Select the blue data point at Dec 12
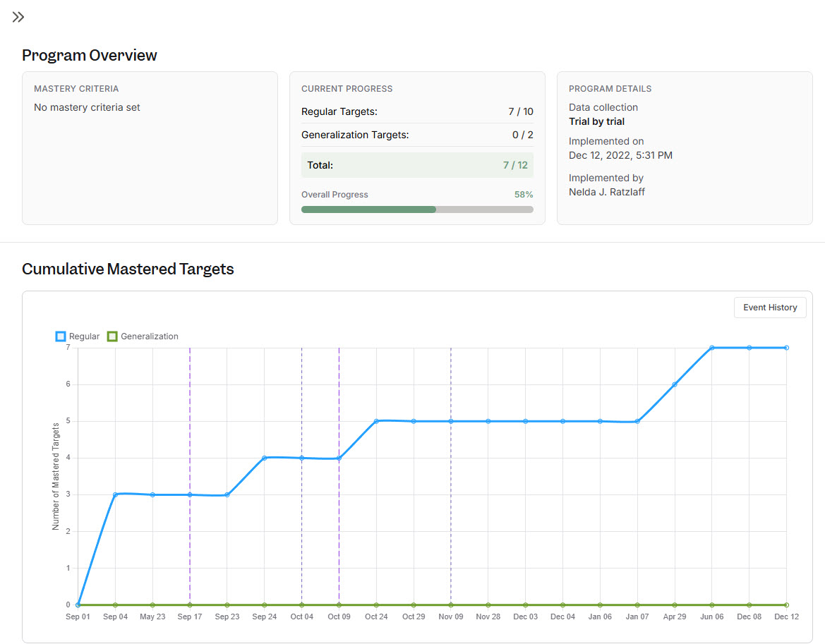Screen dimensions: 825x644 pos(787,348)
